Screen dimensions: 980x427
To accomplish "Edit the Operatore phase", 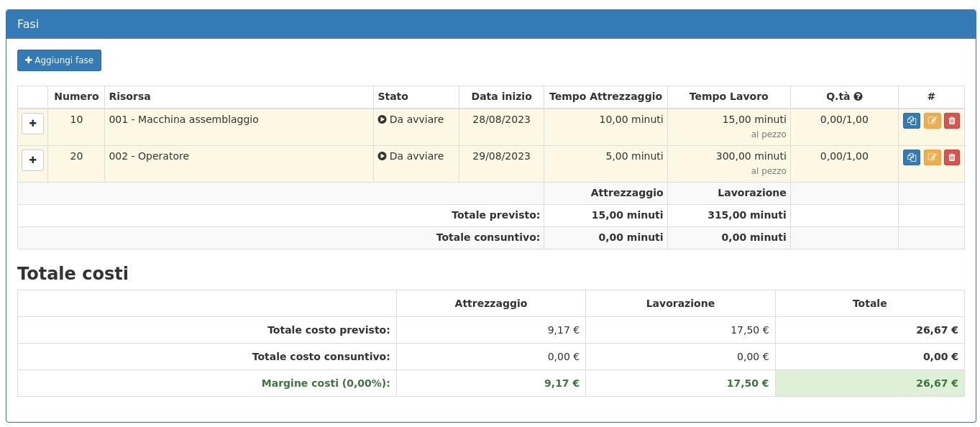I will (932, 157).
